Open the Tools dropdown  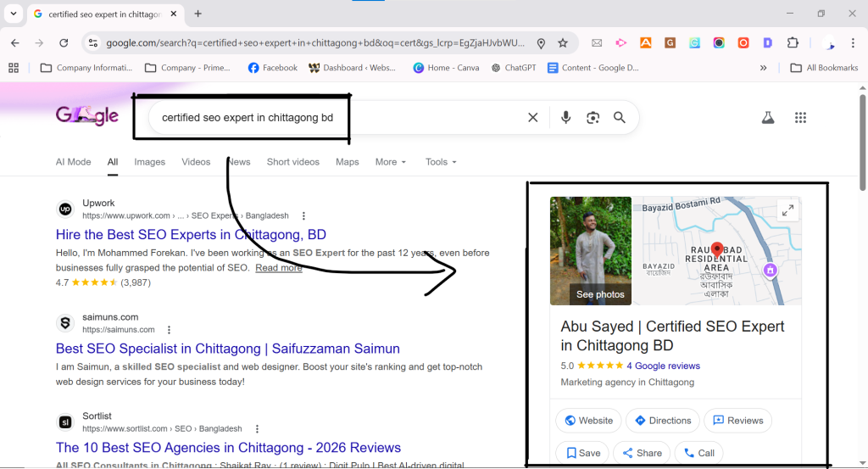(x=441, y=162)
